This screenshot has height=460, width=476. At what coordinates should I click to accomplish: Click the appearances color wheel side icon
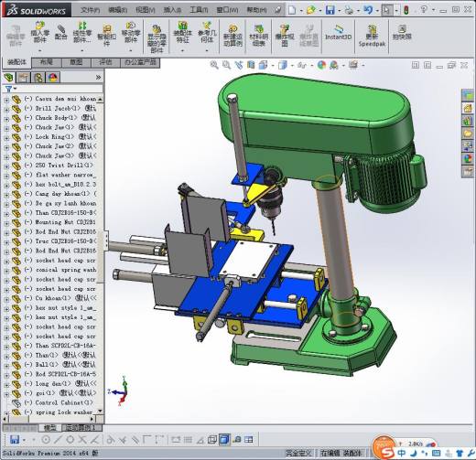[x=467, y=158]
